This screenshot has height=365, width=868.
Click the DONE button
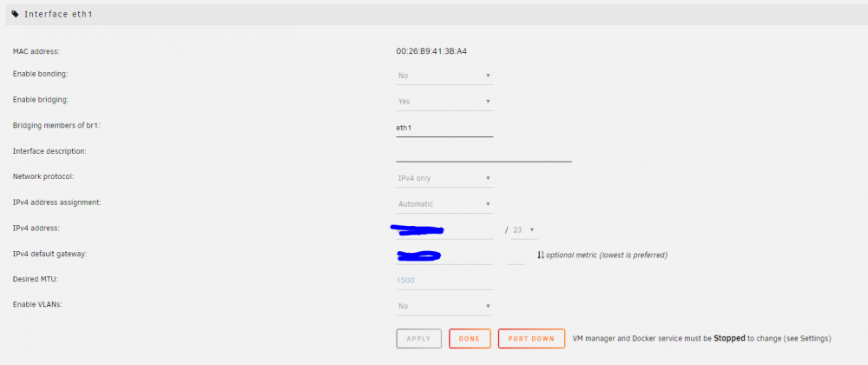(x=470, y=338)
